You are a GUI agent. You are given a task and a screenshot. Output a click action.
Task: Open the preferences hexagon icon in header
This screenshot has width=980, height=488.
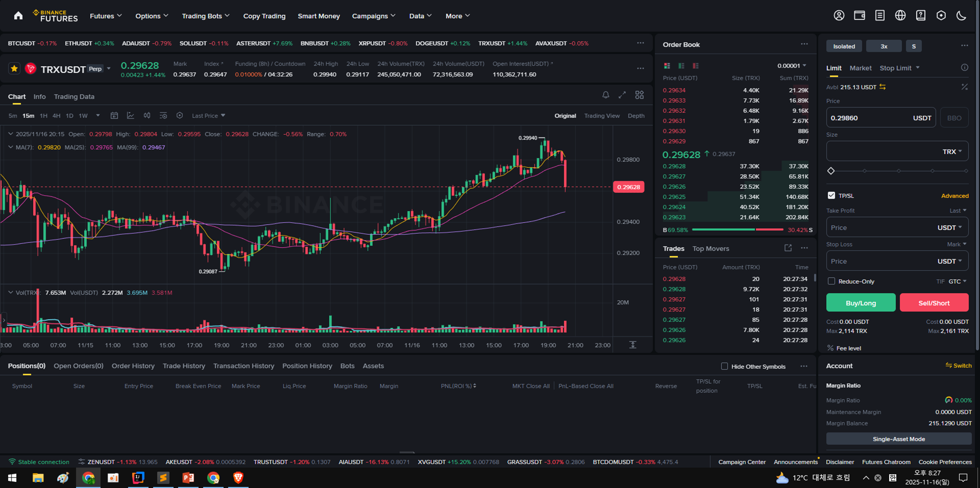point(941,16)
